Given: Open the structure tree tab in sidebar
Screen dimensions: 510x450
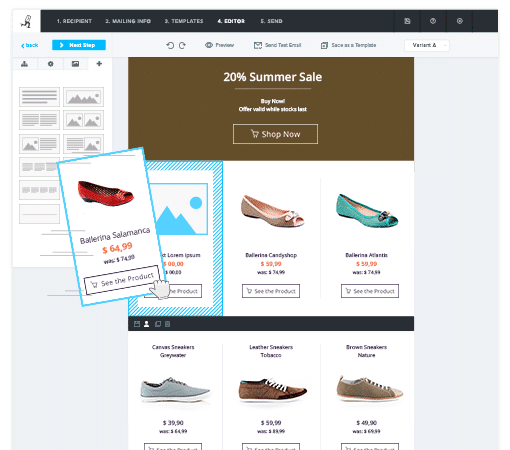Looking at the screenshot, I should tap(25, 64).
